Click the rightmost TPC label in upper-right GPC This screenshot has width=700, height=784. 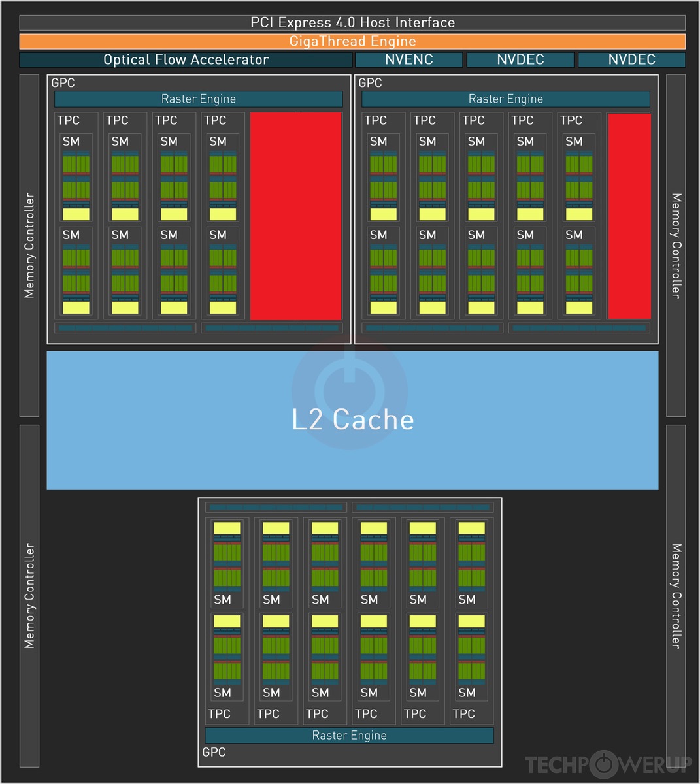click(571, 120)
